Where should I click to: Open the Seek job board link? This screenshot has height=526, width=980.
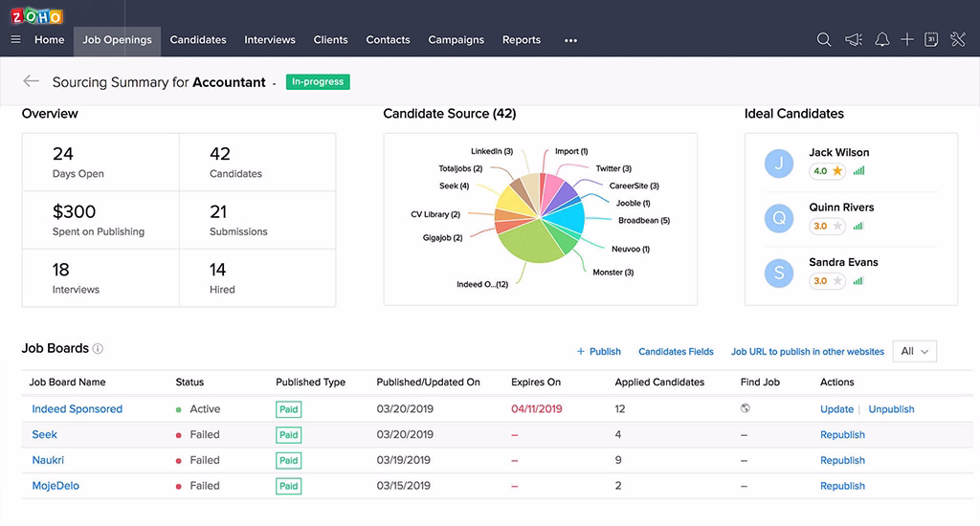(44, 434)
